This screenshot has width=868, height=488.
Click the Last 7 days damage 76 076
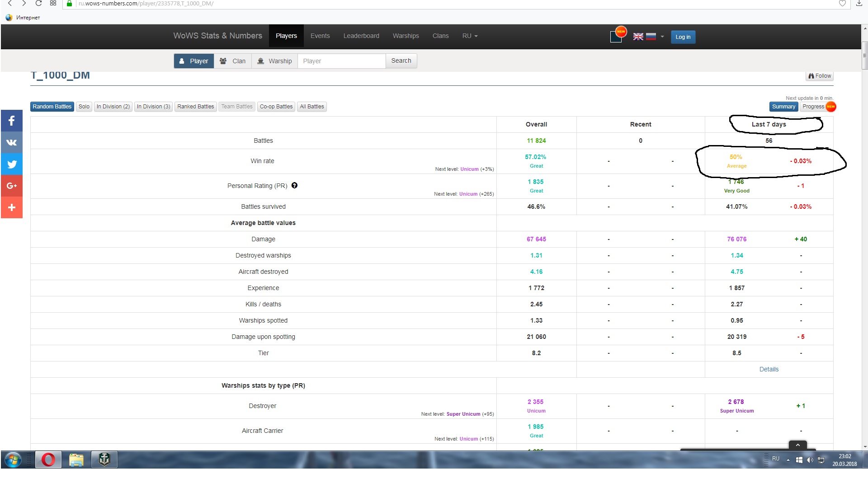pyautogui.click(x=737, y=239)
